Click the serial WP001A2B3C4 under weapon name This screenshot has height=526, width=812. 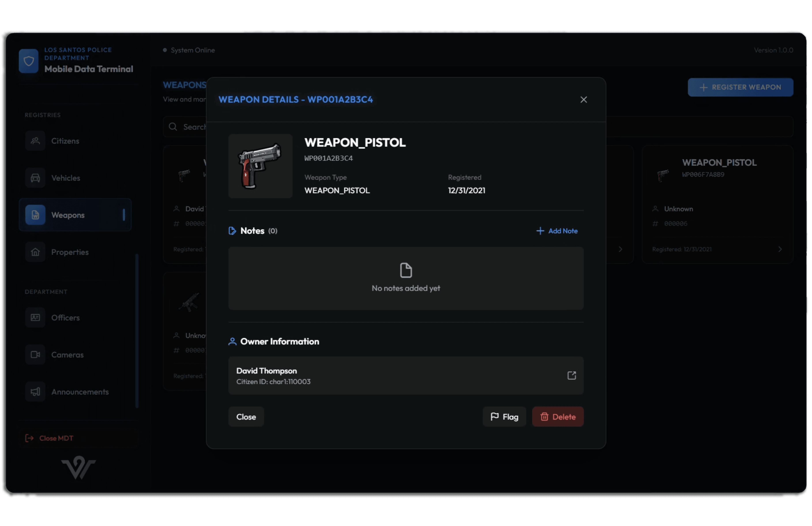click(x=329, y=158)
